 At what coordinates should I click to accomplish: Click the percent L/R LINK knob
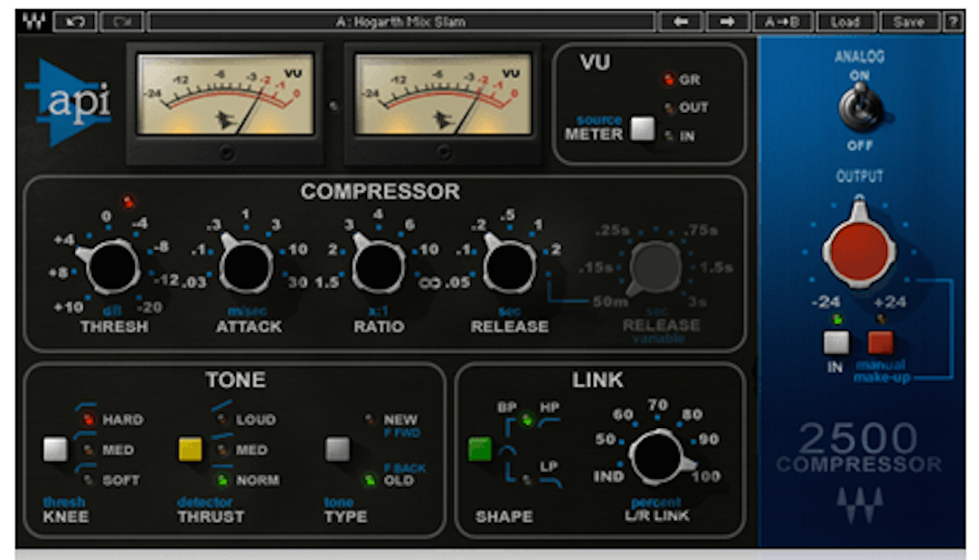(658, 457)
